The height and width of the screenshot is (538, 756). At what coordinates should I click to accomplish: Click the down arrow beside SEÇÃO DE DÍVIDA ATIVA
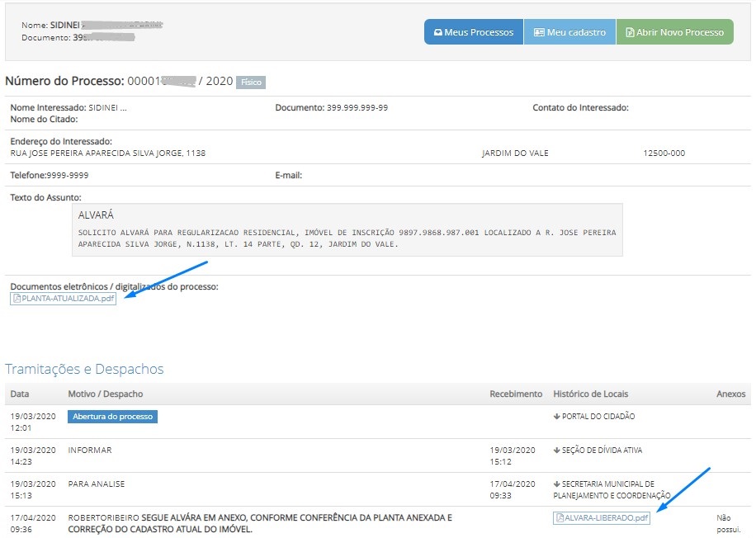pos(557,451)
